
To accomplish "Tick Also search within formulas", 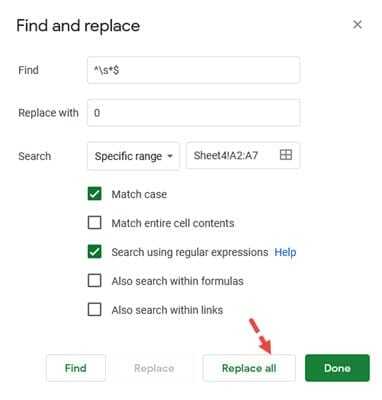I will [x=94, y=281].
